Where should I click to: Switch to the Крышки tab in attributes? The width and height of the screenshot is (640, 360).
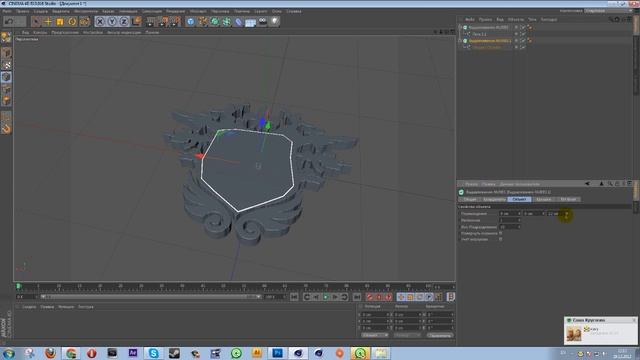(544, 199)
